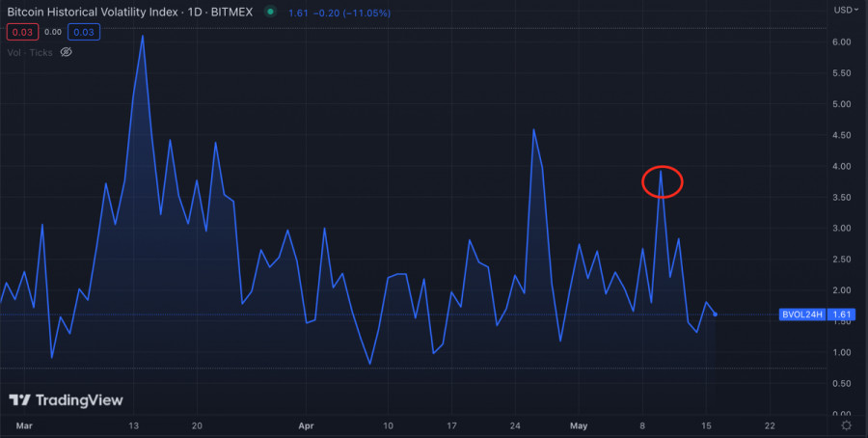
Task: Toggle the Vol Ticks visibility eye icon
Action: pos(67,52)
